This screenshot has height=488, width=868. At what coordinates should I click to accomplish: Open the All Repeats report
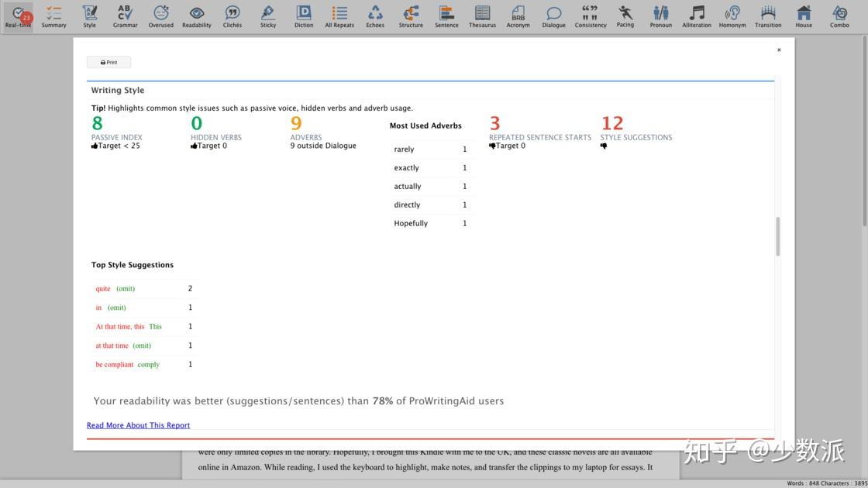[339, 16]
